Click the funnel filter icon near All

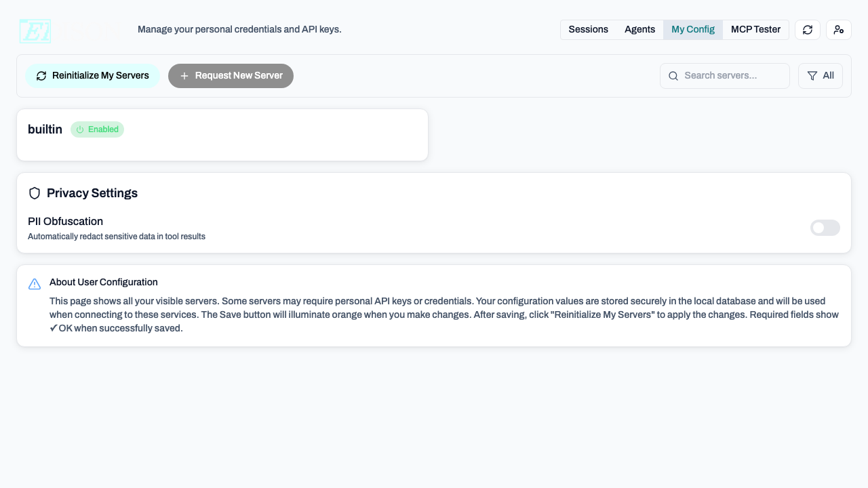point(812,76)
